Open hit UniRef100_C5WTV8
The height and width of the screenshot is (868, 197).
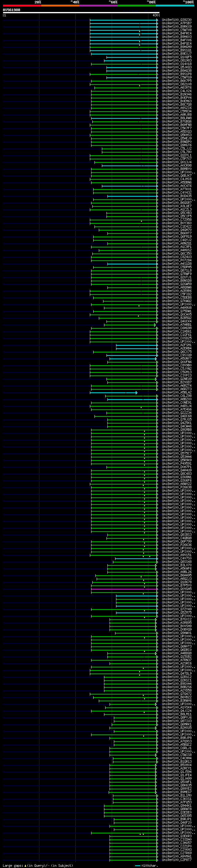176,30
